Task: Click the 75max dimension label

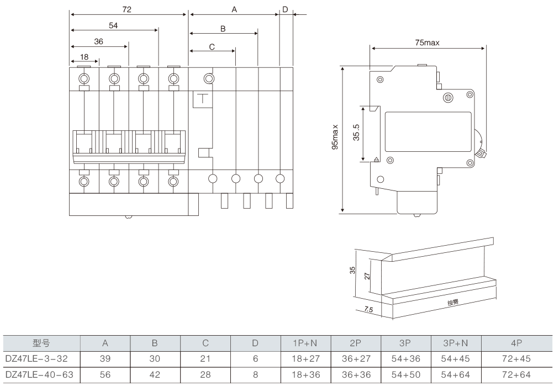Action: click(427, 43)
